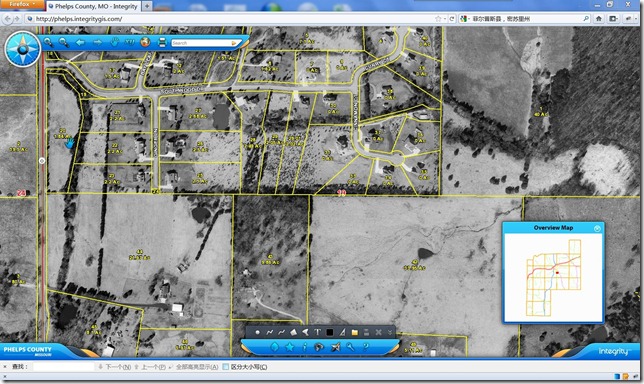Screen dimensions: 644x384
Task: Toggle match case 区分大小写 checkbox
Action: coord(225,367)
